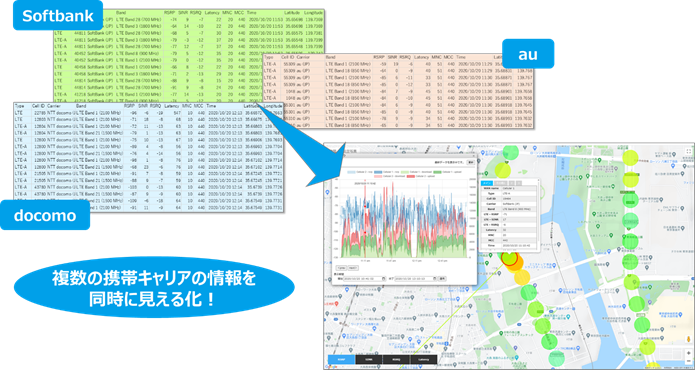Click the calendar icon of end date field
This screenshot has height=370, width=695.
pyautogui.click(x=434, y=278)
